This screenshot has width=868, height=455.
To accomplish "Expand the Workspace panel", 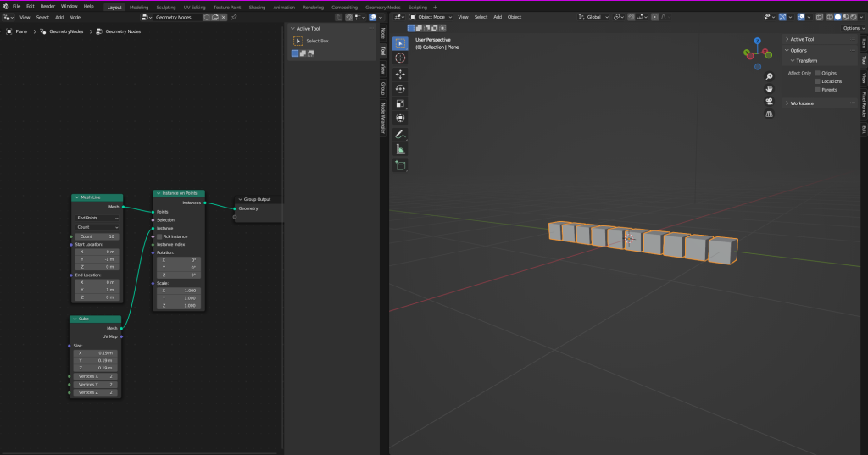I will [x=801, y=103].
